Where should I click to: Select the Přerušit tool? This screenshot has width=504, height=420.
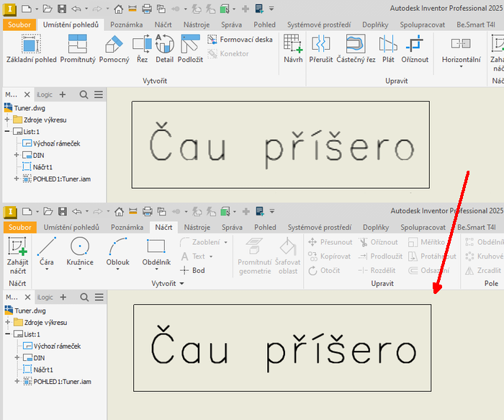point(320,49)
